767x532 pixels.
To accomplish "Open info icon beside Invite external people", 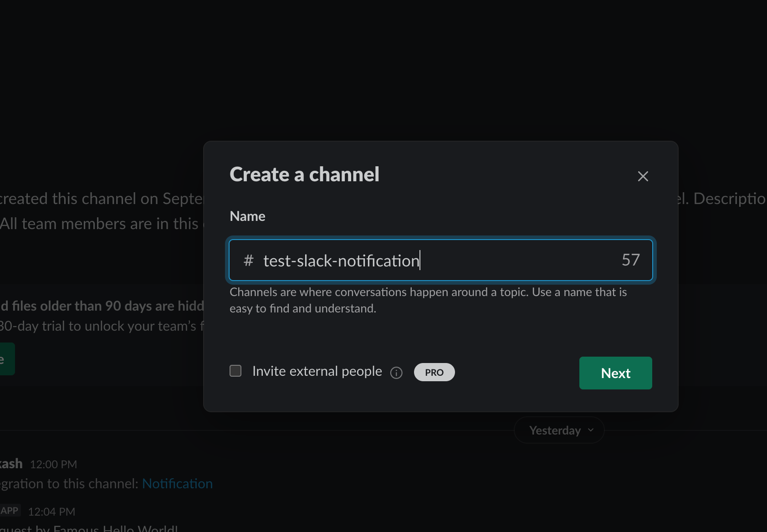I will 396,373.
